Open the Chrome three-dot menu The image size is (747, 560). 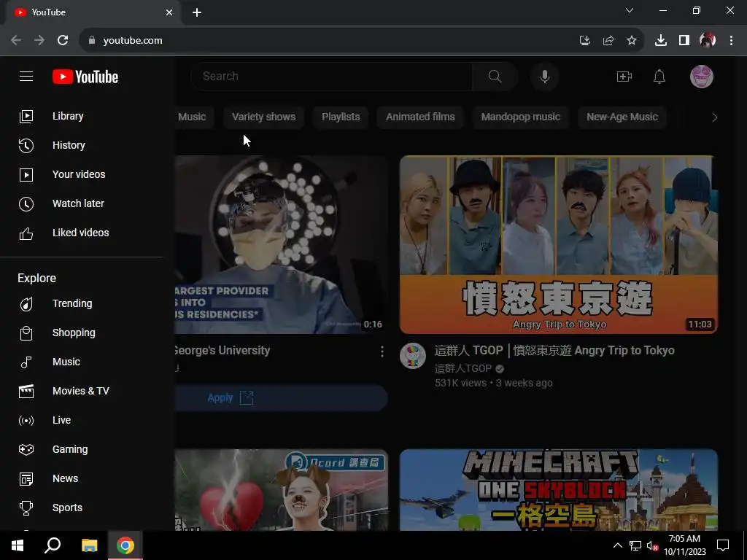point(731,41)
